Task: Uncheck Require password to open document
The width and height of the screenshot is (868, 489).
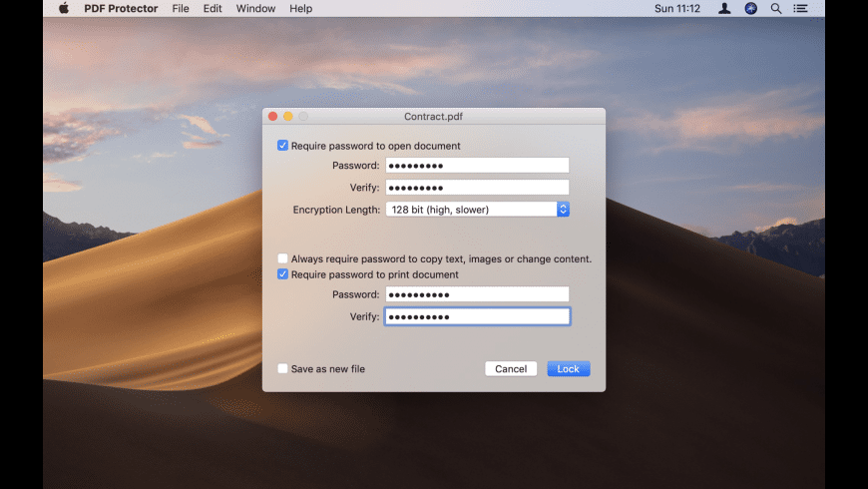Action: click(x=283, y=146)
